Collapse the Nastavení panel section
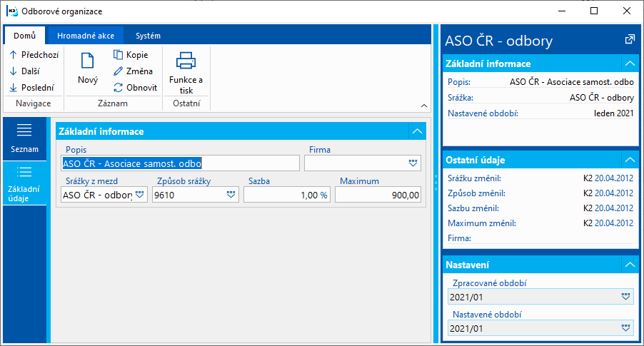 tap(629, 265)
